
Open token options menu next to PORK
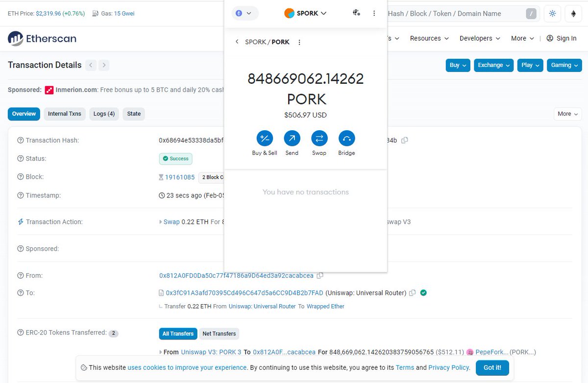(x=299, y=42)
